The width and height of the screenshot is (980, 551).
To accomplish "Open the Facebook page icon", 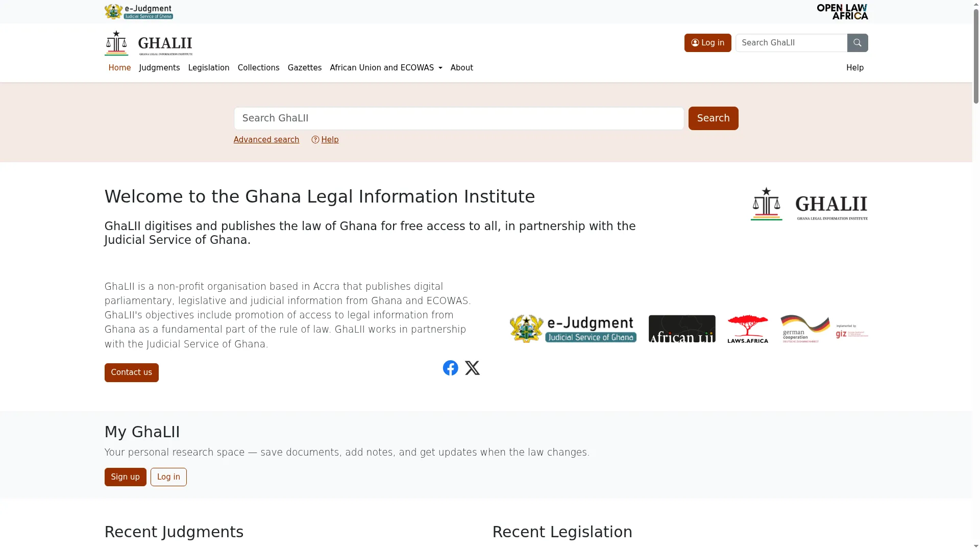I will tap(450, 368).
